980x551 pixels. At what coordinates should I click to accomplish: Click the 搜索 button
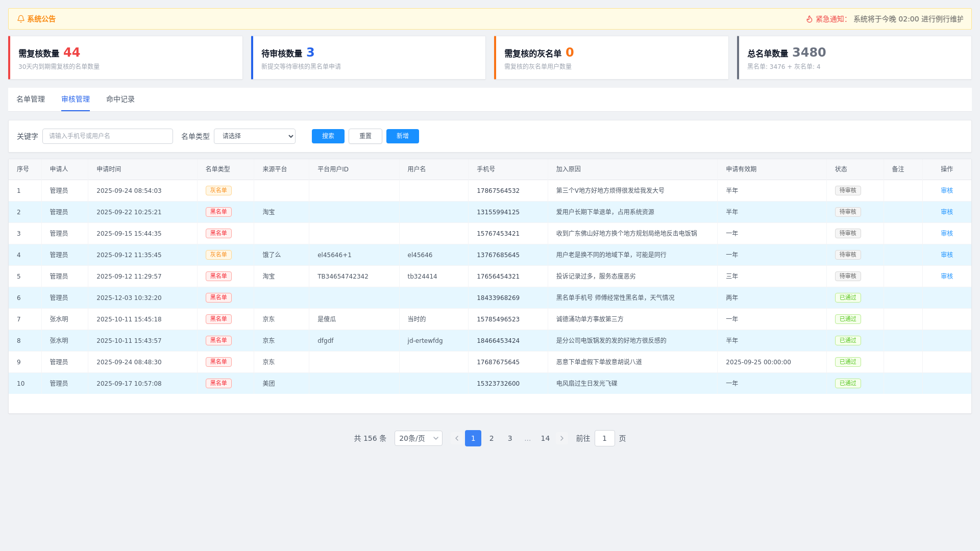click(328, 136)
